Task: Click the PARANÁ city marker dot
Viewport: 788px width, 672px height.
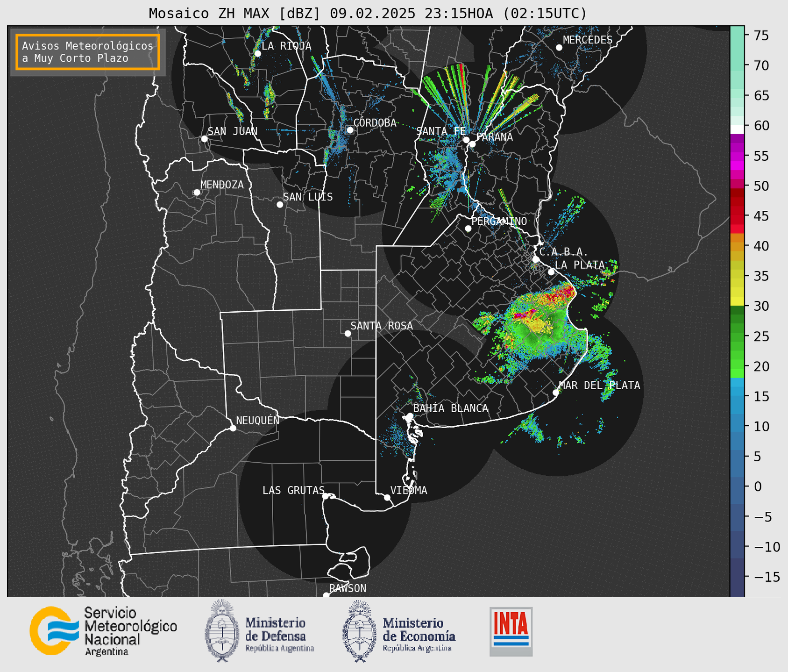Action: coord(472,144)
